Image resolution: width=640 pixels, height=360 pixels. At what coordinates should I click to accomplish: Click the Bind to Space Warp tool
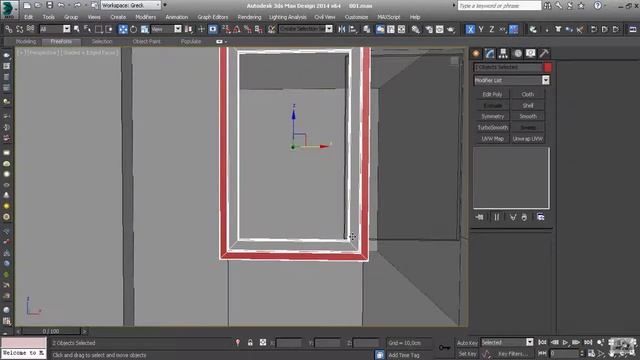click(x=31, y=29)
